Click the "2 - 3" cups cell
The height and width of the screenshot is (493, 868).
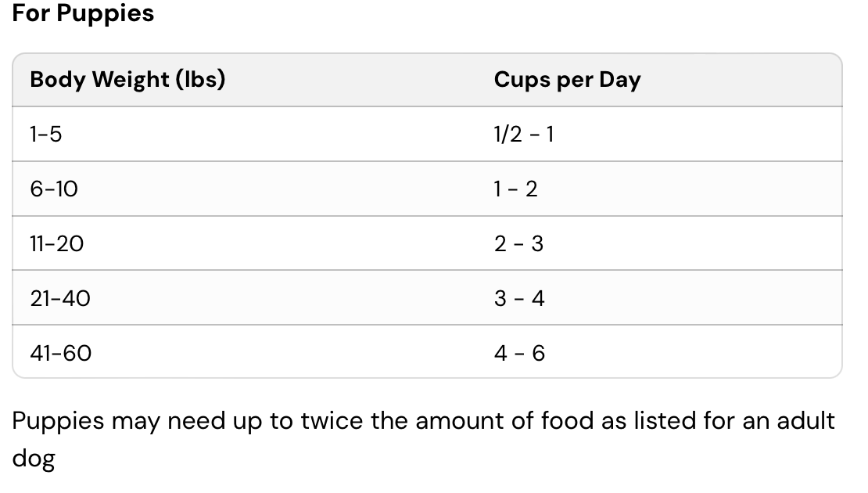point(518,244)
